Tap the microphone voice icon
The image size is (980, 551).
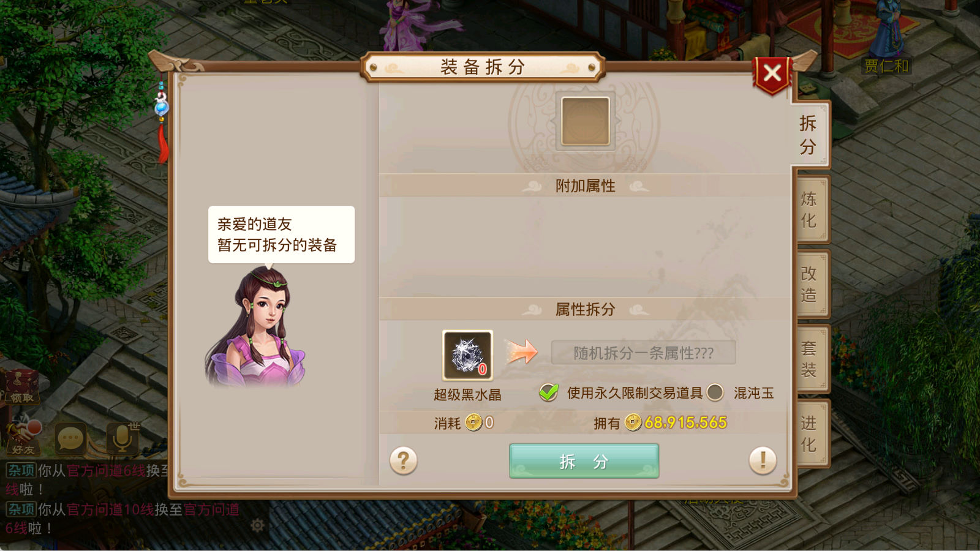[122, 437]
